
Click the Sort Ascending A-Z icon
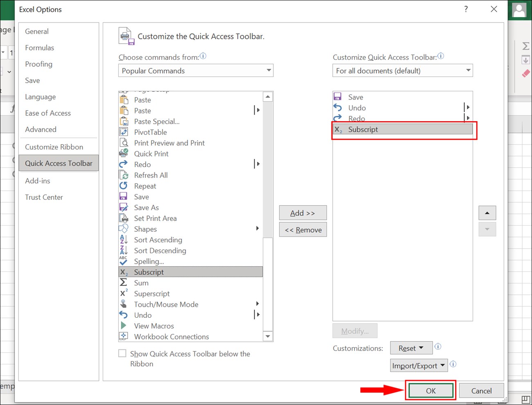click(x=124, y=239)
